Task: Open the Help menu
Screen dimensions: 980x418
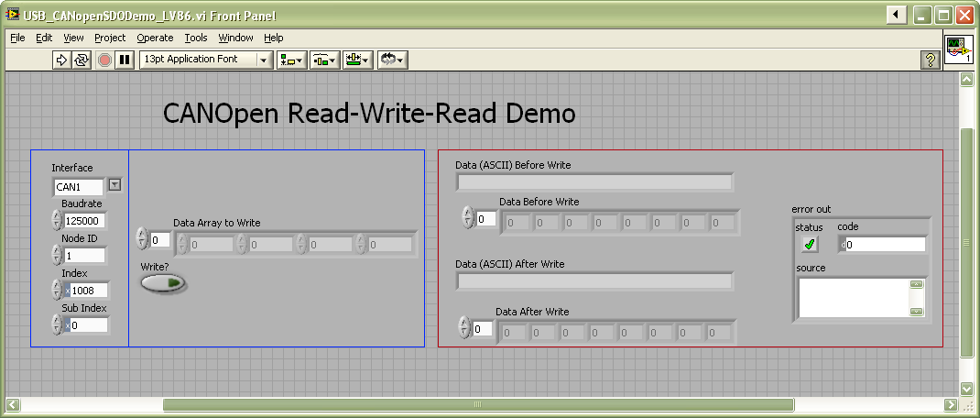Action: 273,38
